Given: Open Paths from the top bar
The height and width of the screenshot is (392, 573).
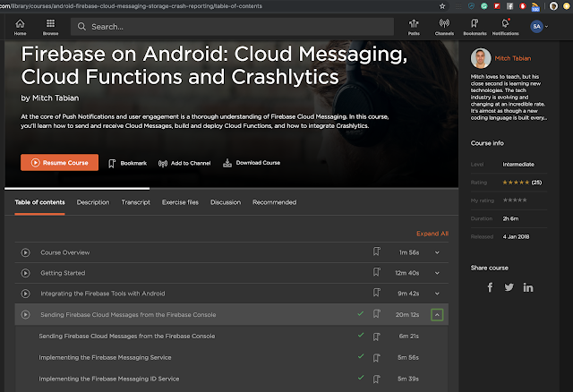Looking at the screenshot, I should pos(414,27).
